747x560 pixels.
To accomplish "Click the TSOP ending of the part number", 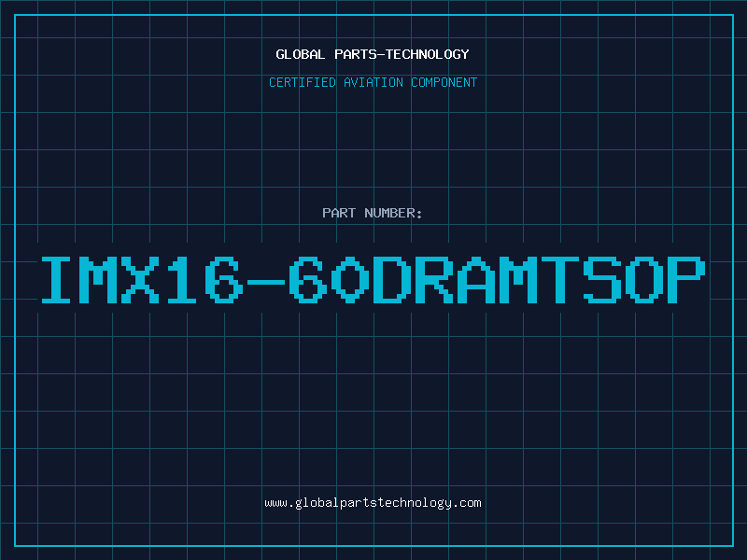I will [623, 280].
